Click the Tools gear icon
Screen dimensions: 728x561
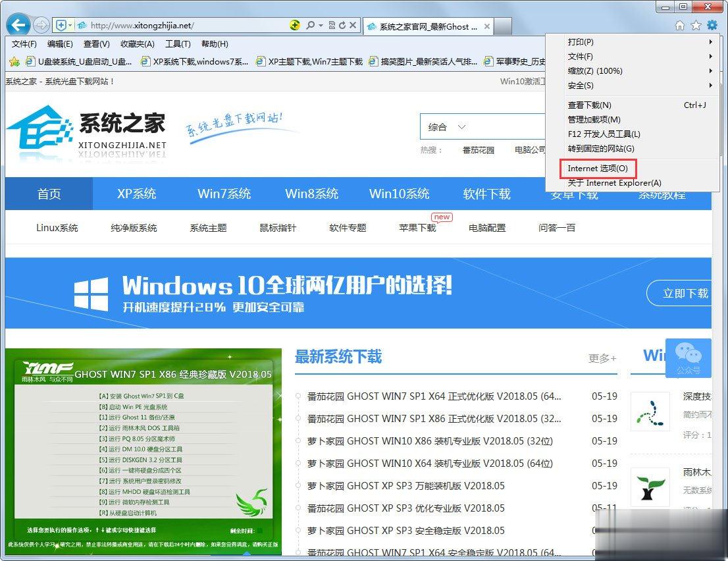(712, 25)
